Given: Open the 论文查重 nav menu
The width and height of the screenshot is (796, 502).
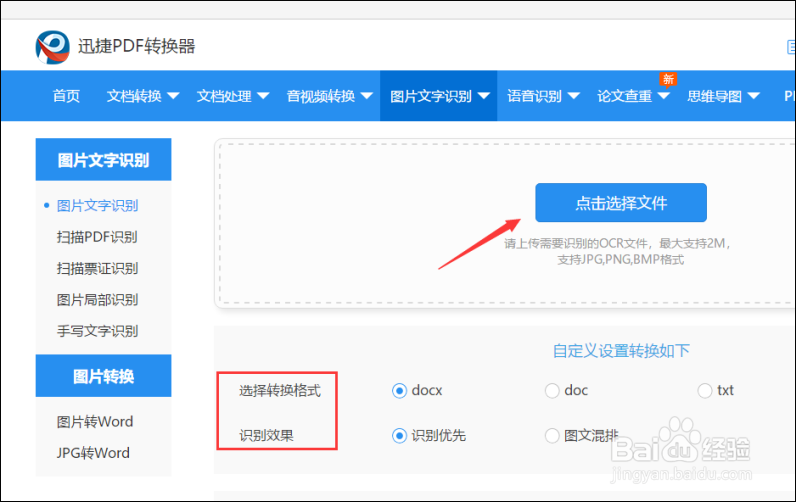Looking at the screenshot, I should [x=624, y=96].
